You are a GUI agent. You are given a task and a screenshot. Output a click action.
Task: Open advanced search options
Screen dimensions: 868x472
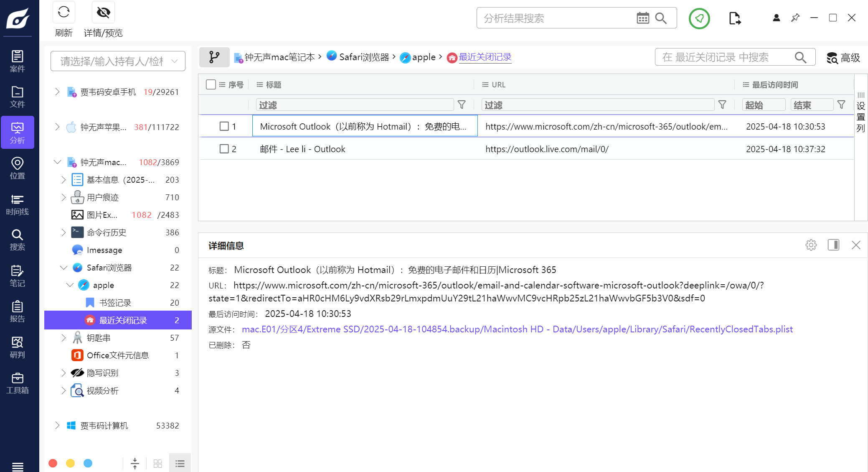[843, 58]
